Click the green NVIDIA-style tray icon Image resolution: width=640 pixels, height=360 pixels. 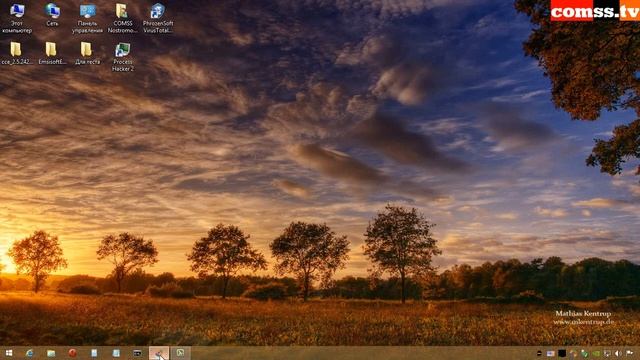point(596,353)
